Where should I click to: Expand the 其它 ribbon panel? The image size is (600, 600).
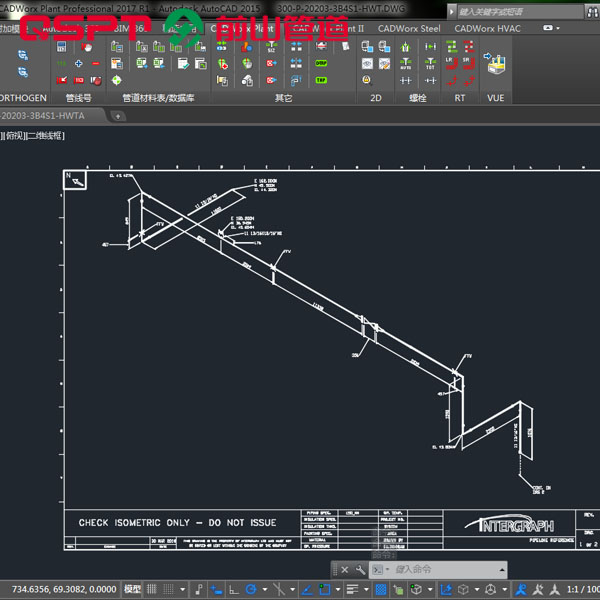click(283, 98)
